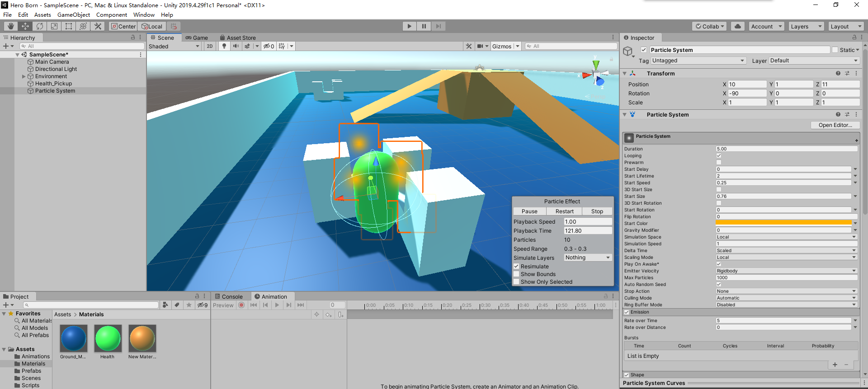This screenshot has height=389, width=868.
Task: Lock the Inspector panel
Action: (x=854, y=37)
